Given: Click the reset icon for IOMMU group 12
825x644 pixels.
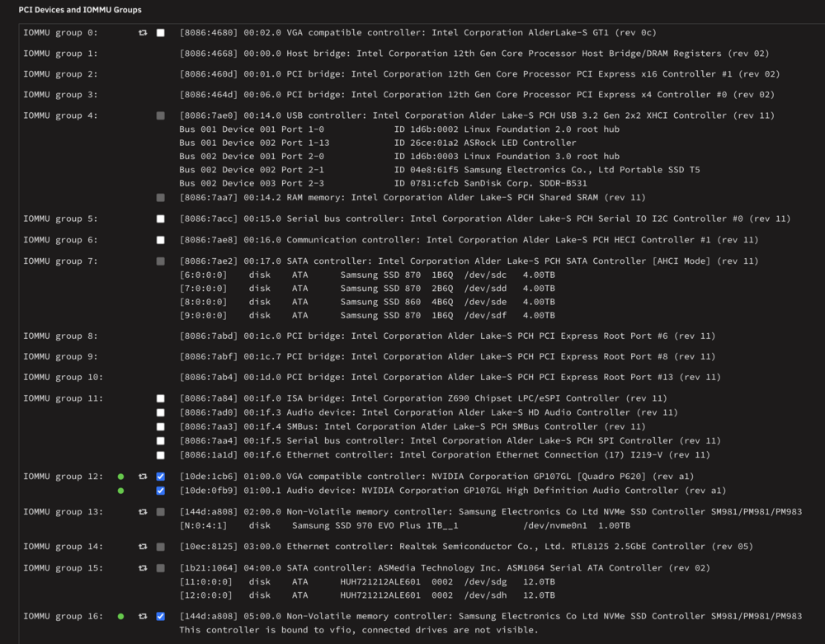Looking at the screenshot, I should (x=143, y=477).
